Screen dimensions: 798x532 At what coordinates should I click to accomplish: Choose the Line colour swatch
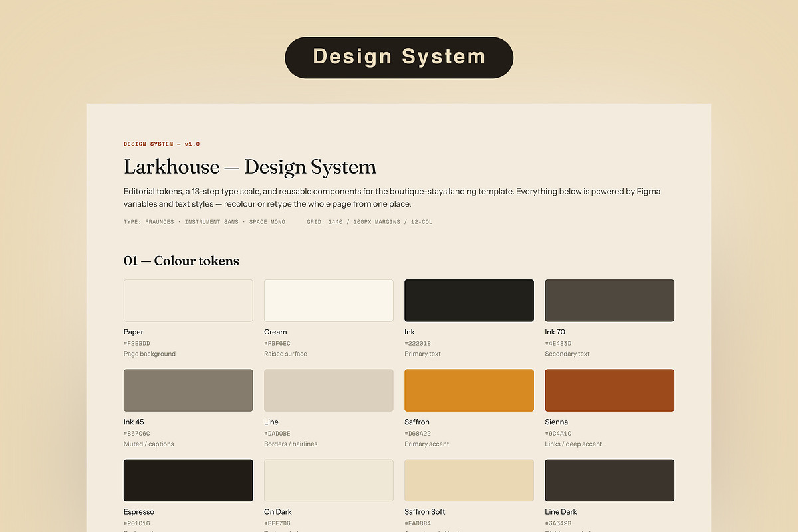tap(329, 390)
